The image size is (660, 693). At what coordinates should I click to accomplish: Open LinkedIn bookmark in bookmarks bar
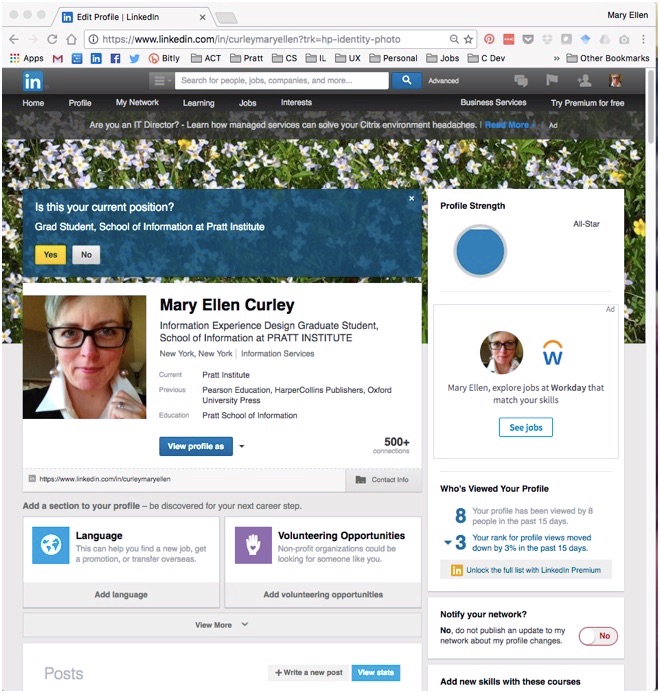click(x=96, y=58)
